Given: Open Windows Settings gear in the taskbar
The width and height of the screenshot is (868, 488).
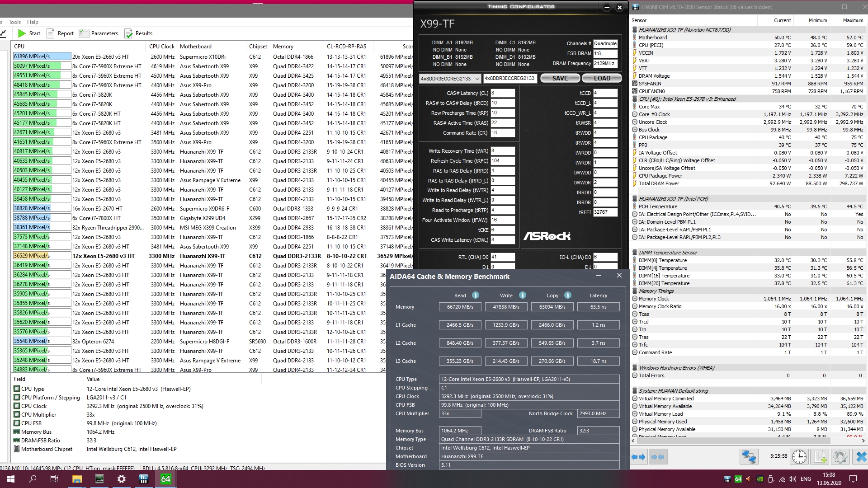Looking at the screenshot, I should tap(121, 479).
